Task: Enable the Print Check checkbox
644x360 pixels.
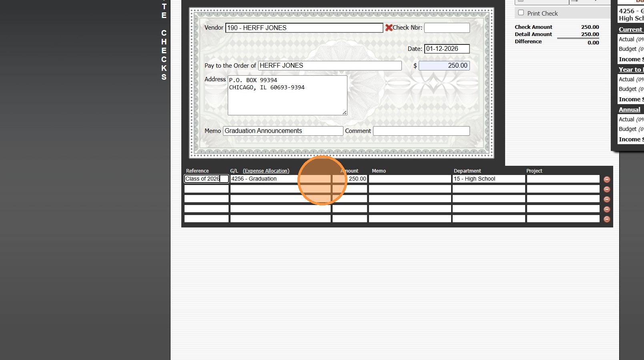Action: (x=521, y=13)
